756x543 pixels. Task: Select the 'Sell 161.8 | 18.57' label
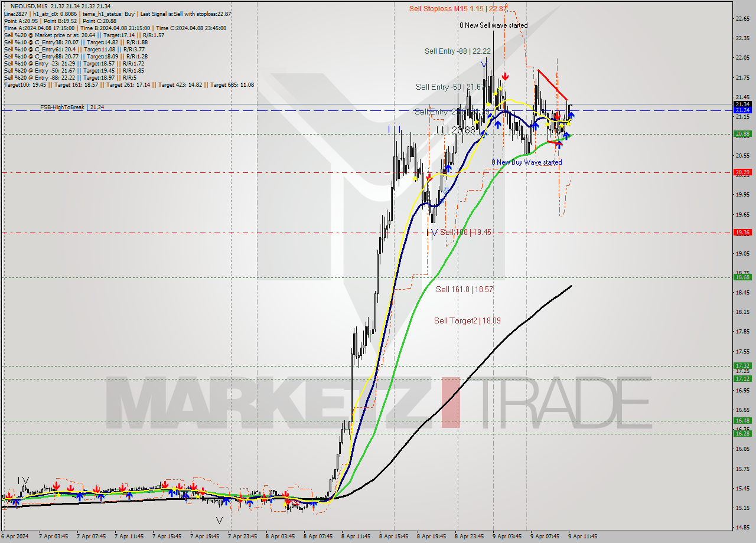tap(464, 289)
